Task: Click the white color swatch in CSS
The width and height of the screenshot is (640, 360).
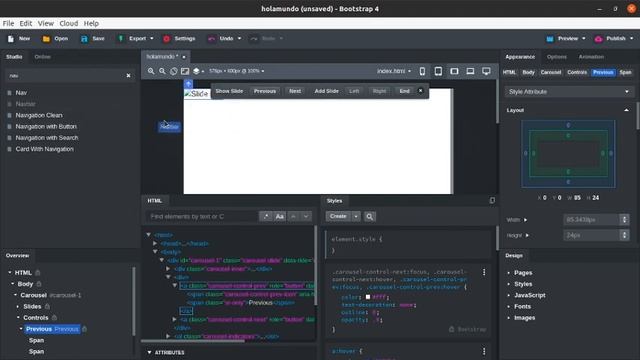Action: pos(368,297)
